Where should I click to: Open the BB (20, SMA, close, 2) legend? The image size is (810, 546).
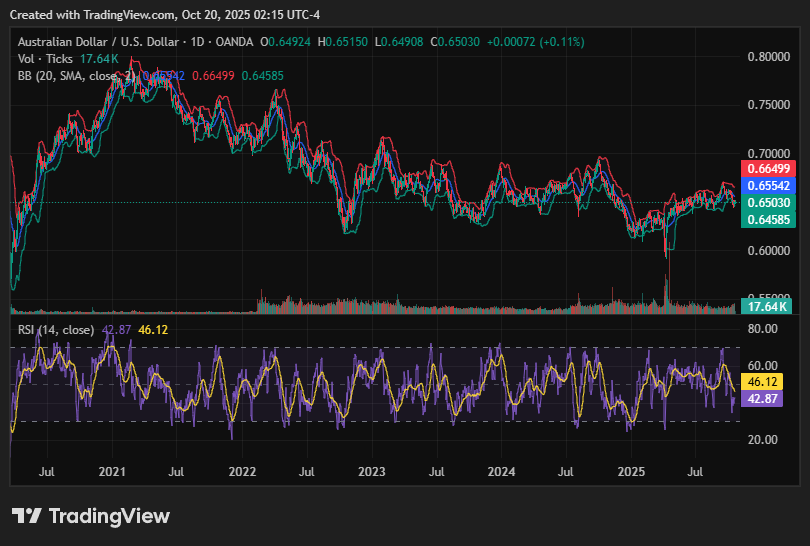click(x=76, y=76)
